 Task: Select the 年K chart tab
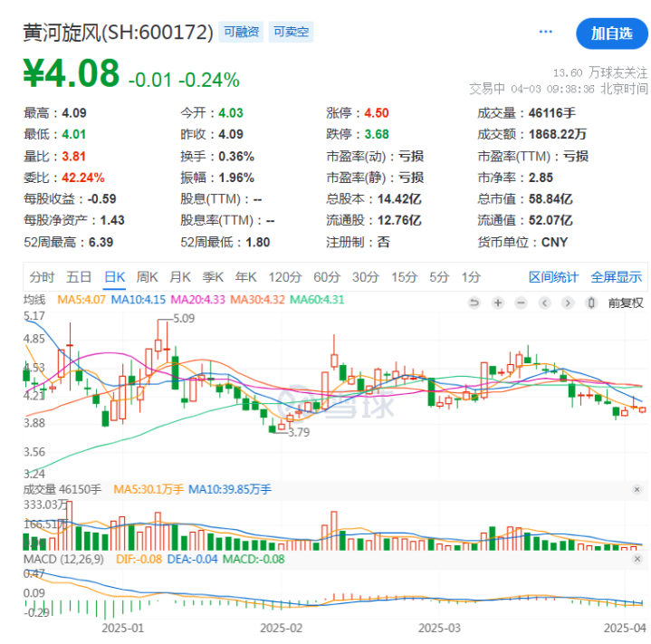coord(245,277)
